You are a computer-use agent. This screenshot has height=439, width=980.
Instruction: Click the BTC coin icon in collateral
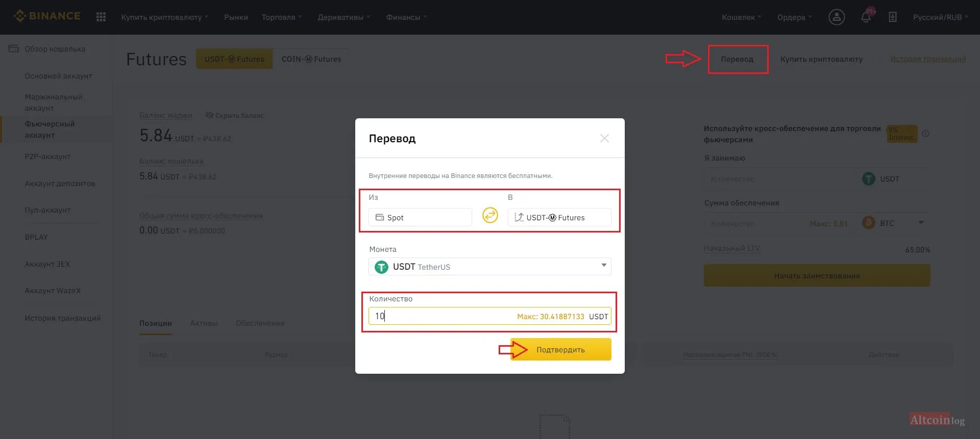coord(868,223)
